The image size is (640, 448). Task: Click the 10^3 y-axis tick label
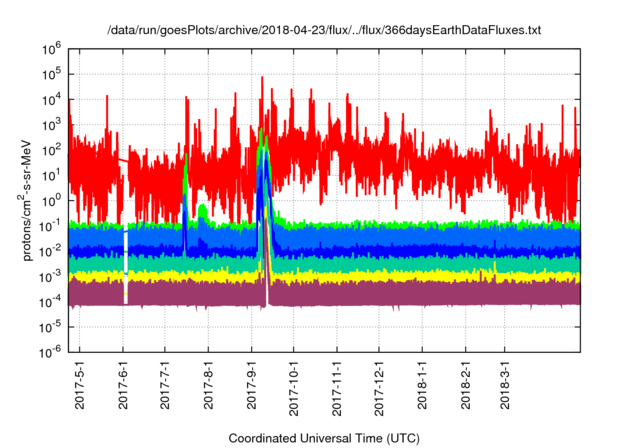51,125
